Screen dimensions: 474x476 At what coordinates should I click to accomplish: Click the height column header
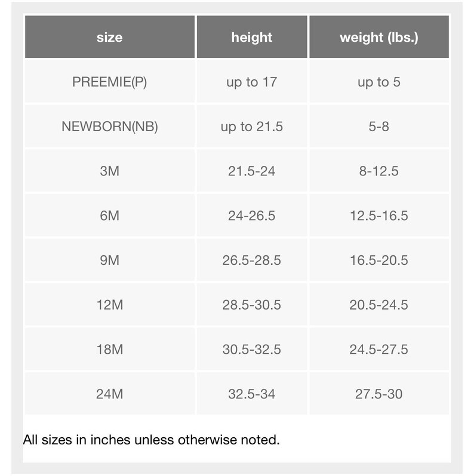(252, 37)
